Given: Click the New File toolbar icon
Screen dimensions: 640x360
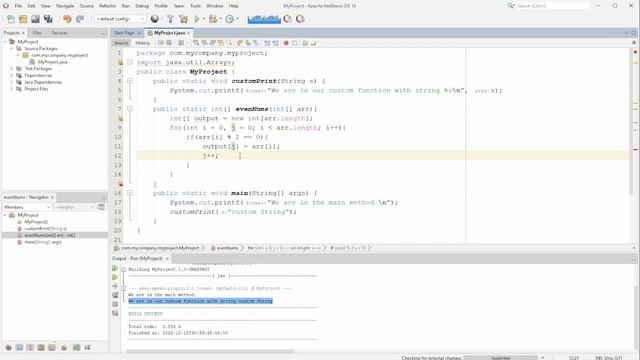Looking at the screenshot, I should pyautogui.click(x=11, y=19).
